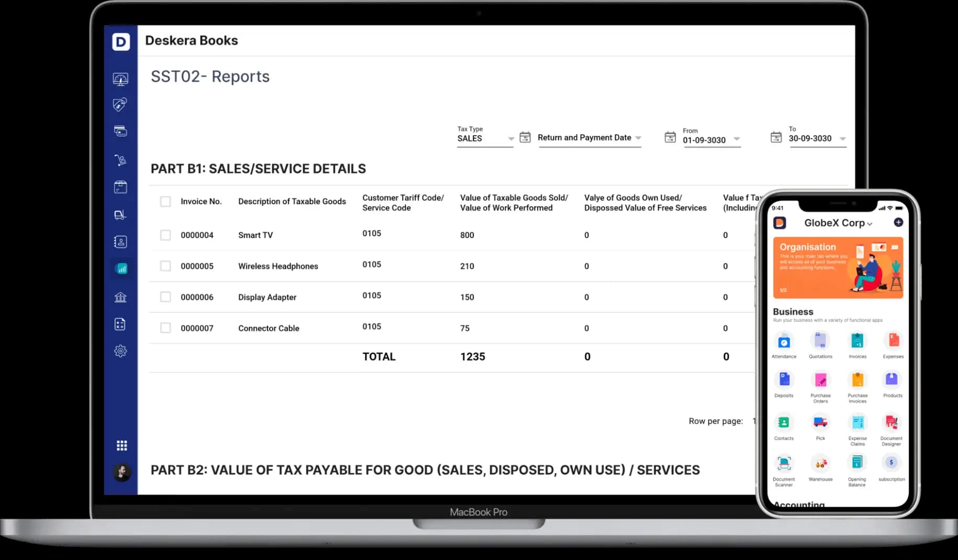The image size is (958, 560).
Task: Open the price tag sell icon in sidebar
Action: pyautogui.click(x=120, y=105)
